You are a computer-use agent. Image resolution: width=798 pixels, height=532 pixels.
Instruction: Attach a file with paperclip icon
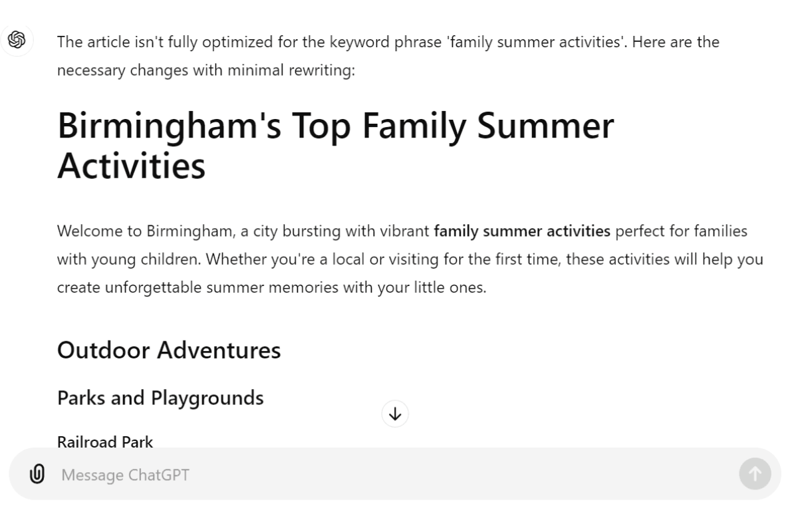[x=38, y=475]
